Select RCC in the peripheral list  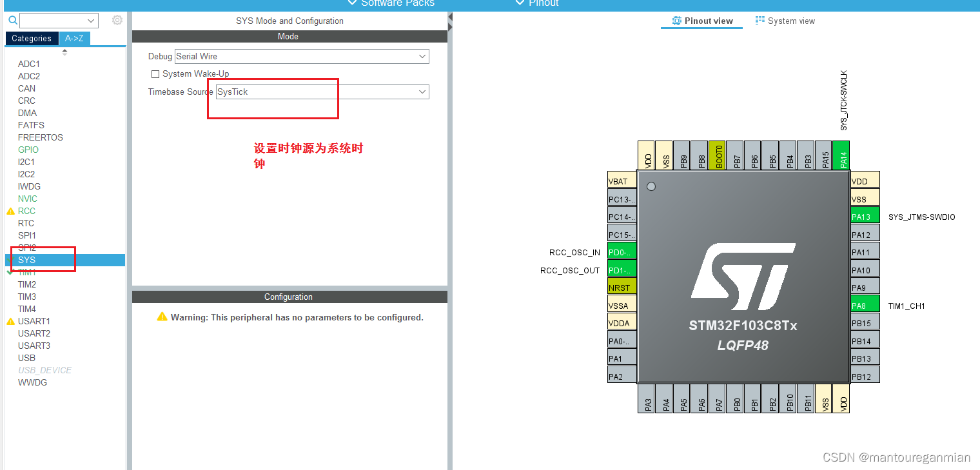tap(26, 211)
